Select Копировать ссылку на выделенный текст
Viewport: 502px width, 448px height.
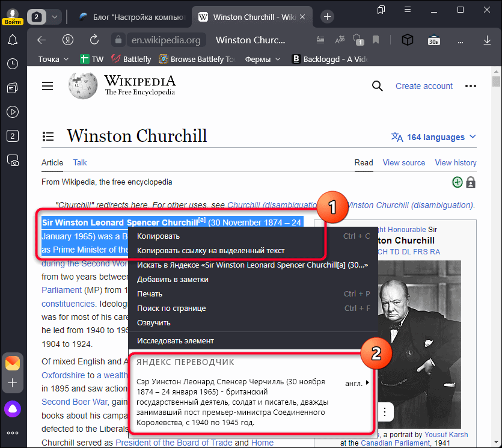(x=253, y=251)
